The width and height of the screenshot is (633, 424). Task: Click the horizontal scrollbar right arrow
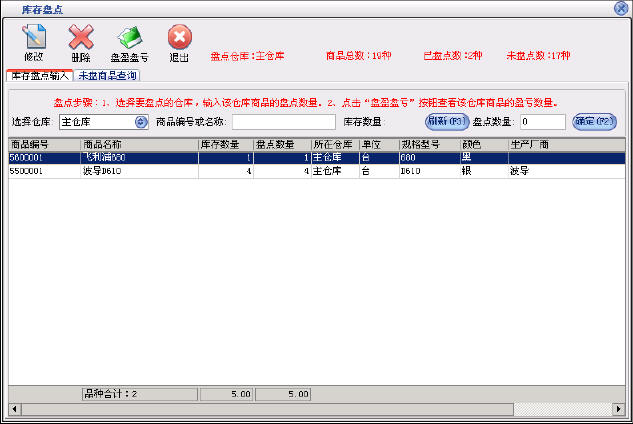[x=618, y=409]
